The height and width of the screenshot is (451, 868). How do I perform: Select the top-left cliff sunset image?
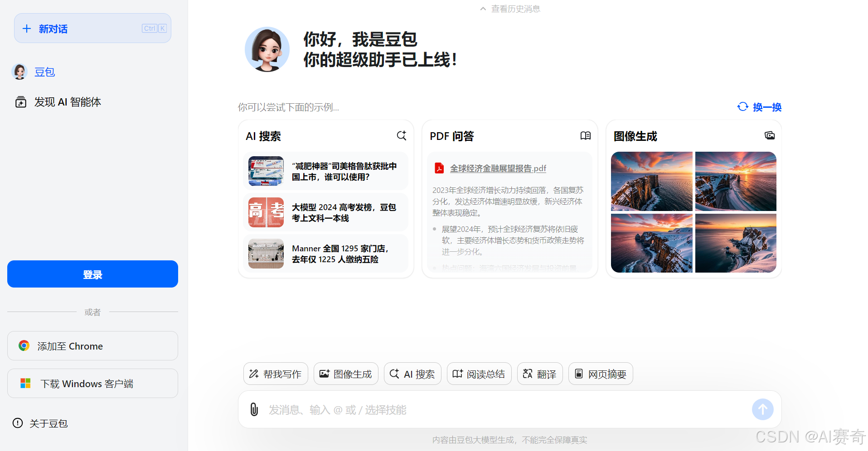[652, 181]
